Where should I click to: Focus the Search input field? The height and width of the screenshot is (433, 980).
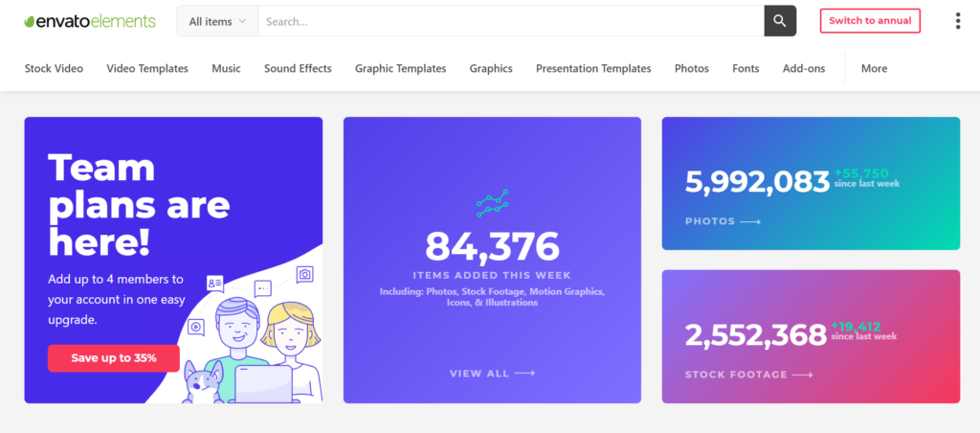point(511,21)
